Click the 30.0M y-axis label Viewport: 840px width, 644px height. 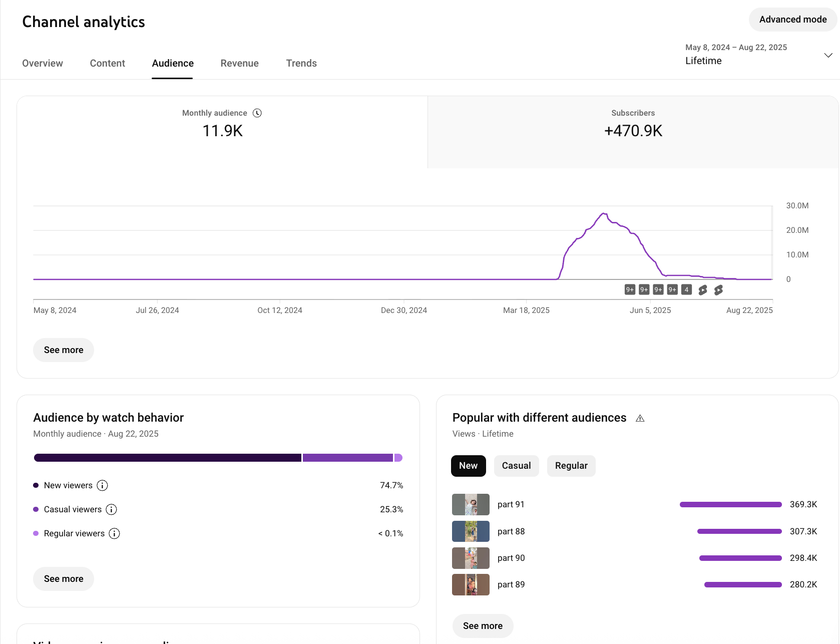797,206
